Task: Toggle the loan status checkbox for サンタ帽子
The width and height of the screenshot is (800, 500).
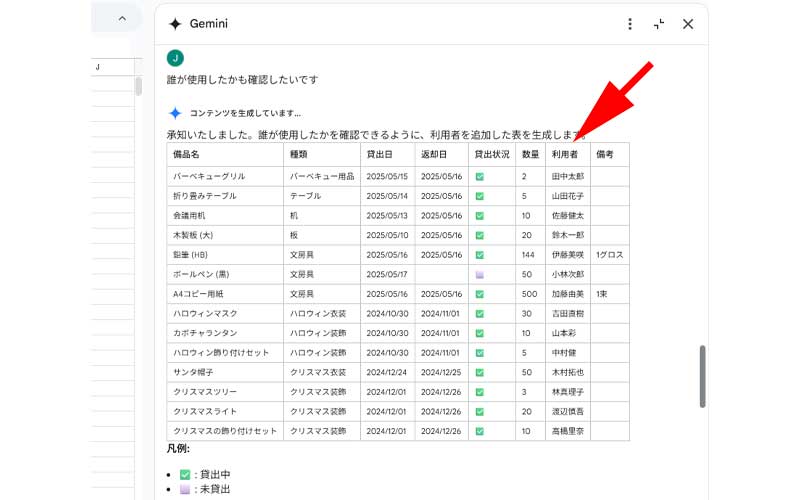Action: [480, 372]
